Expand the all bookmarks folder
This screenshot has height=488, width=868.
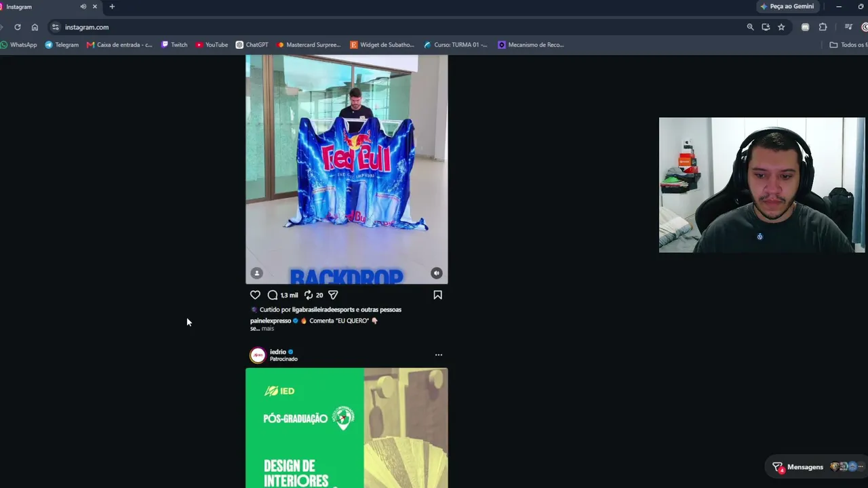848,45
